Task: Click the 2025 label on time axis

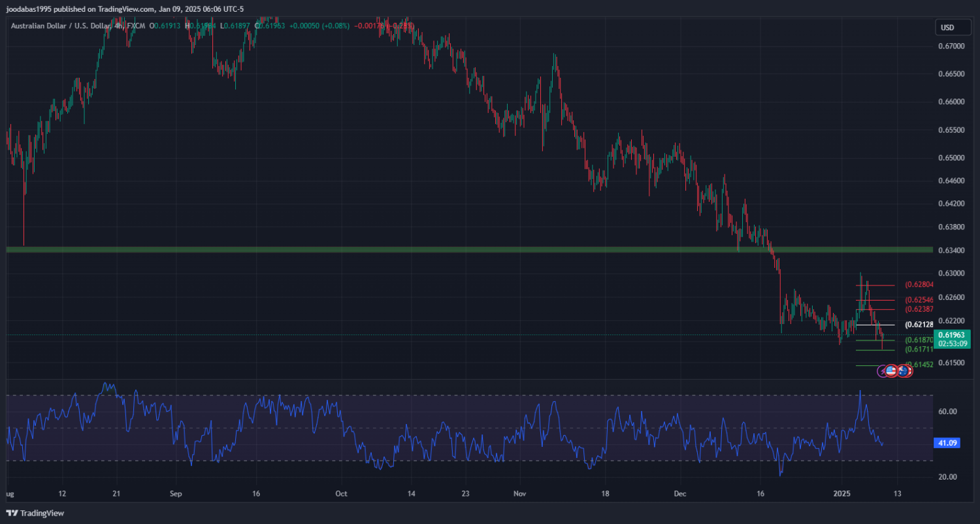Action: click(842, 493)
